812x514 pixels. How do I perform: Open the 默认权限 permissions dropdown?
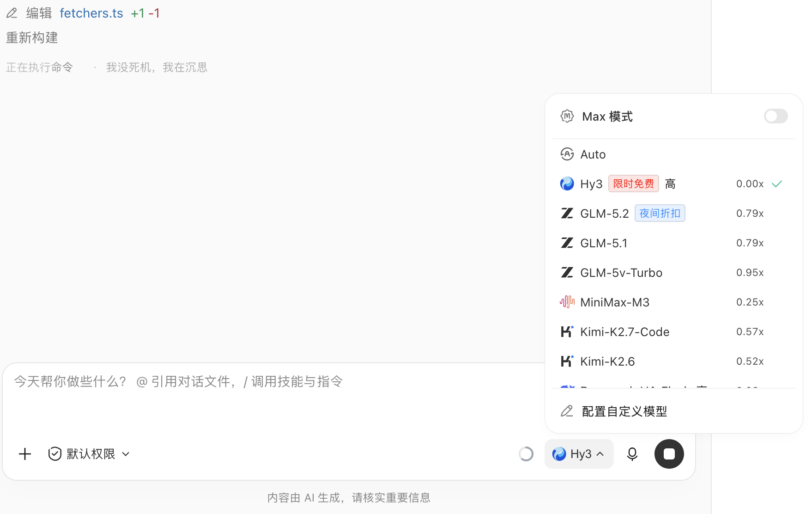point(89,454)
